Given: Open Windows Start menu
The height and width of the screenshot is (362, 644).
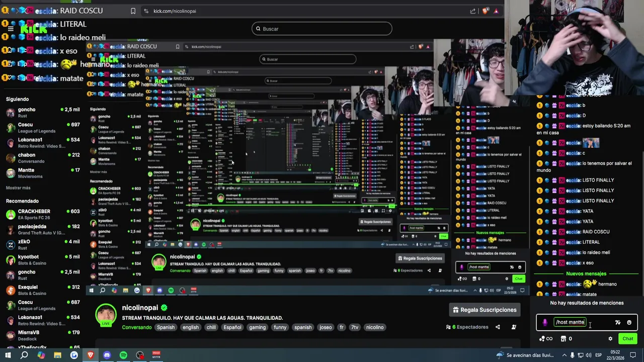Looking at the screenshot, I should point(8,355).
